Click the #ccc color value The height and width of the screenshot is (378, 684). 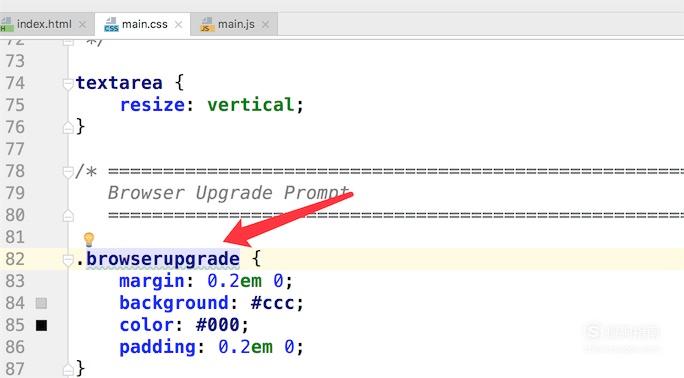(273, 303)
